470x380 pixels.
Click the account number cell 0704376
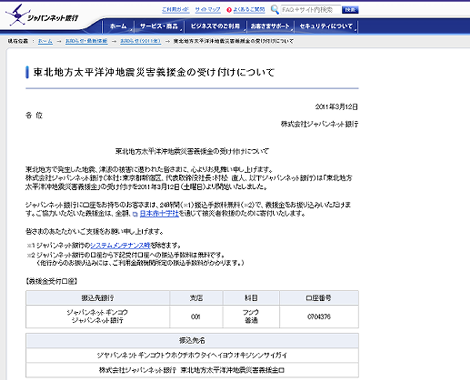pyautogui.click(x=319, y=317)
